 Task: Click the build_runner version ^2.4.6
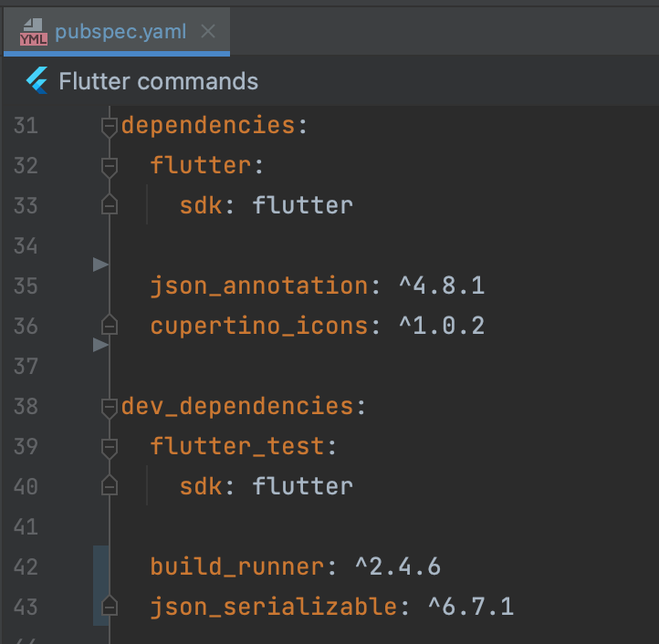pos(398,566)
